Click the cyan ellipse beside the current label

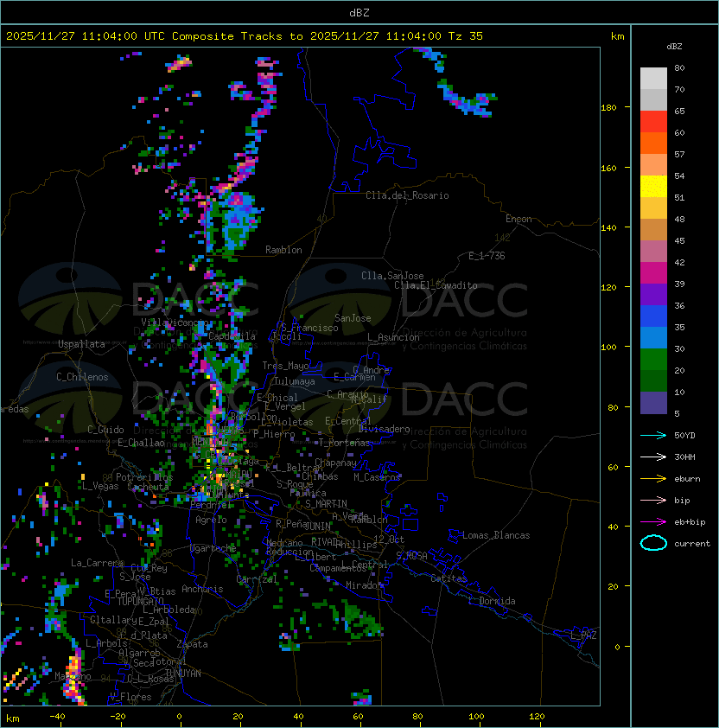(653, 543)
